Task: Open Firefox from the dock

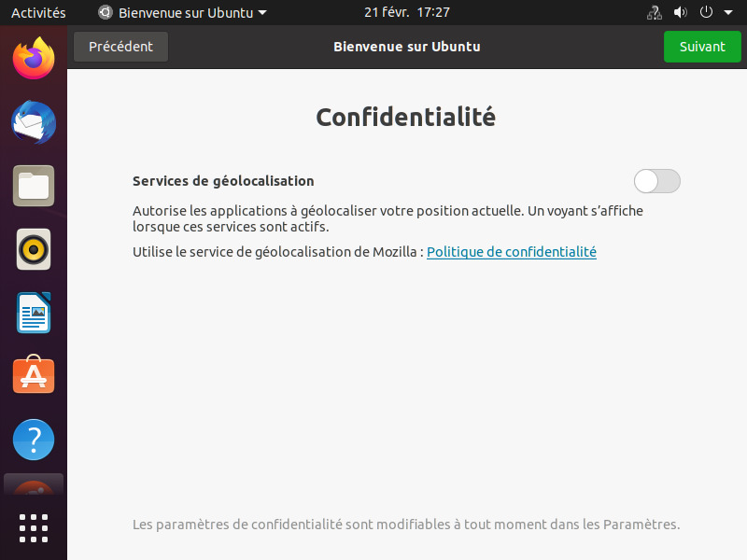Action: (34, 59)
